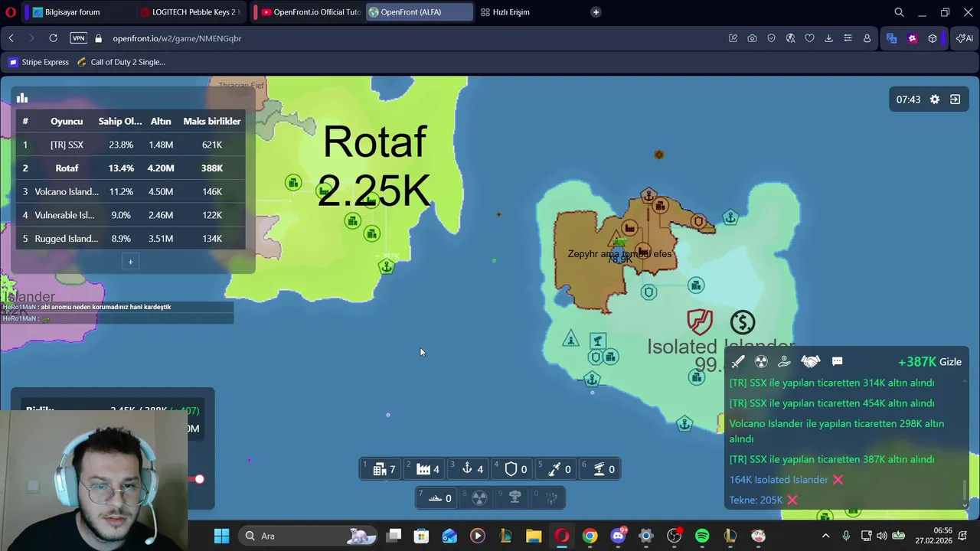The image size is (980, 551).
Task: Switch to OpenFront.io Official Tutorial tab
Action: point(309,12)
